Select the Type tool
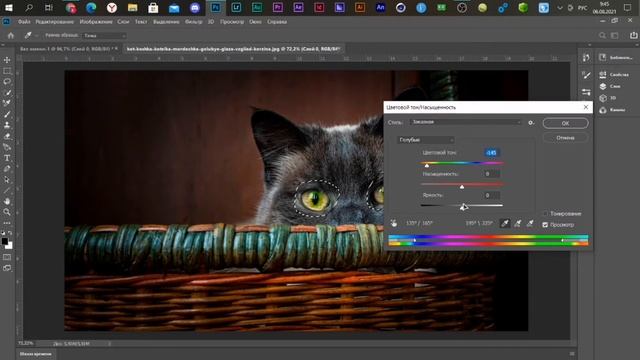 7,158
